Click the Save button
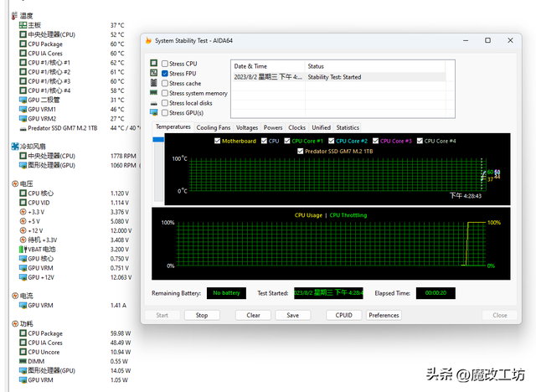The image size is (536, 392). tap(292, 315)
